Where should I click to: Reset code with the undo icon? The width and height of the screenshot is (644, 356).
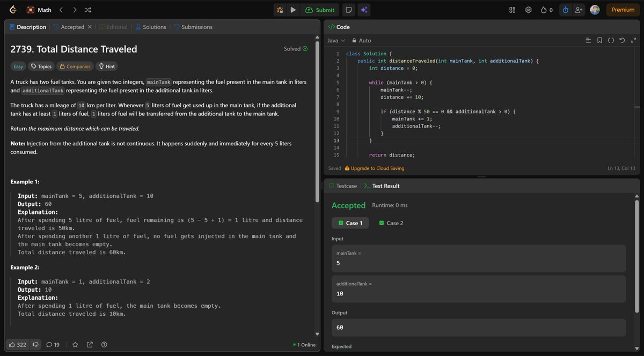click(x=622, y=40)
